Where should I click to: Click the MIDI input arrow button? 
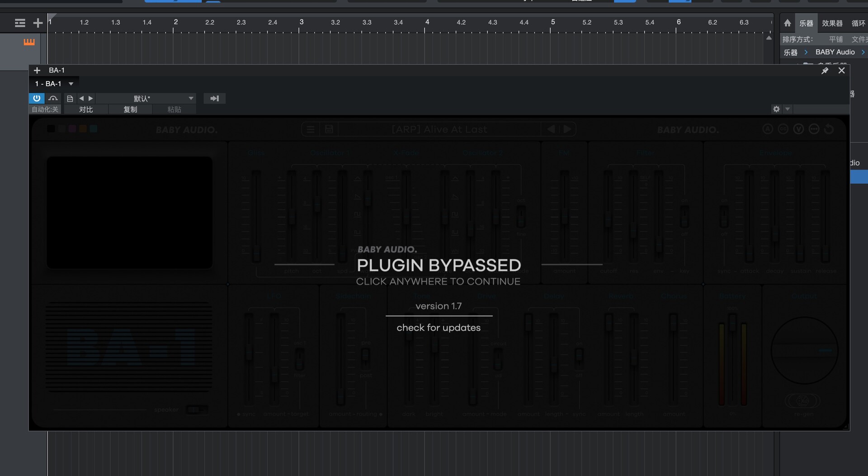click(x=214, y=98)
